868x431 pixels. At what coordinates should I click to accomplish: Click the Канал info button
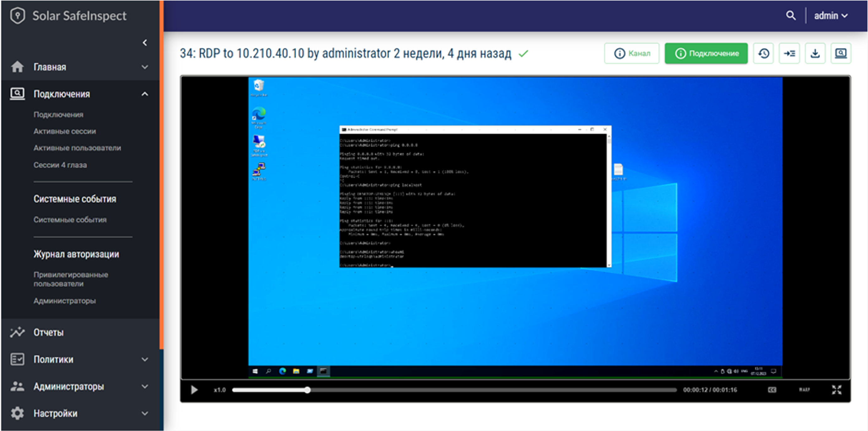[632, 53]
